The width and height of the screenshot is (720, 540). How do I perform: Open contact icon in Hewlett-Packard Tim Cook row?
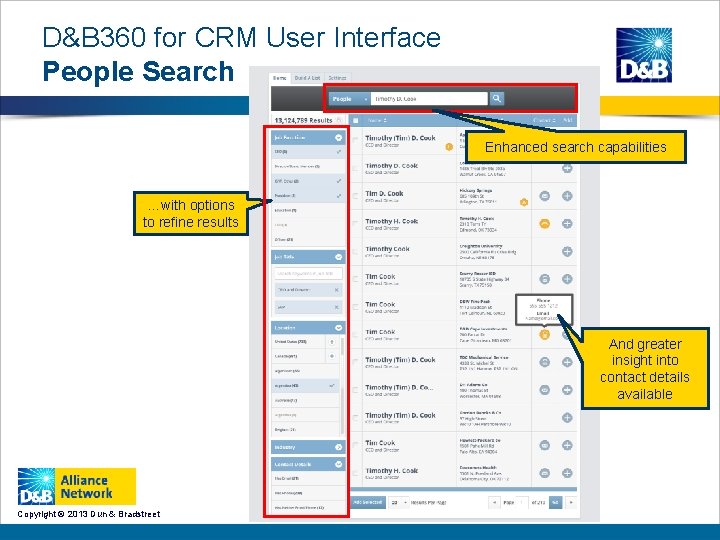coord(544,445)
